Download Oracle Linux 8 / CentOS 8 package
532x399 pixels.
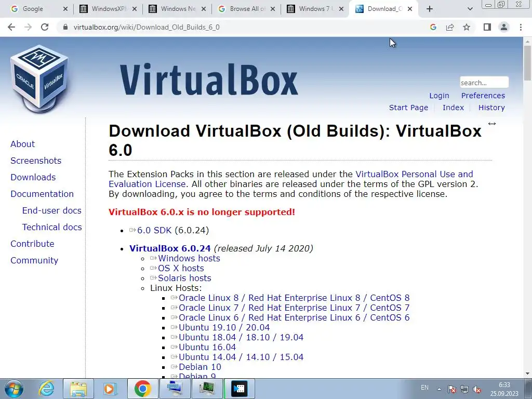tap(294, 298)
